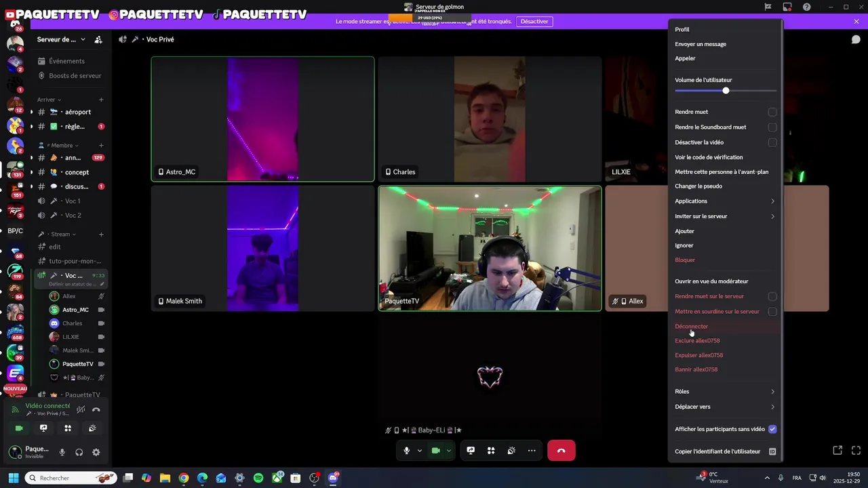Check the Rendre le Soundboard muet checkbox

coord(772,127)
